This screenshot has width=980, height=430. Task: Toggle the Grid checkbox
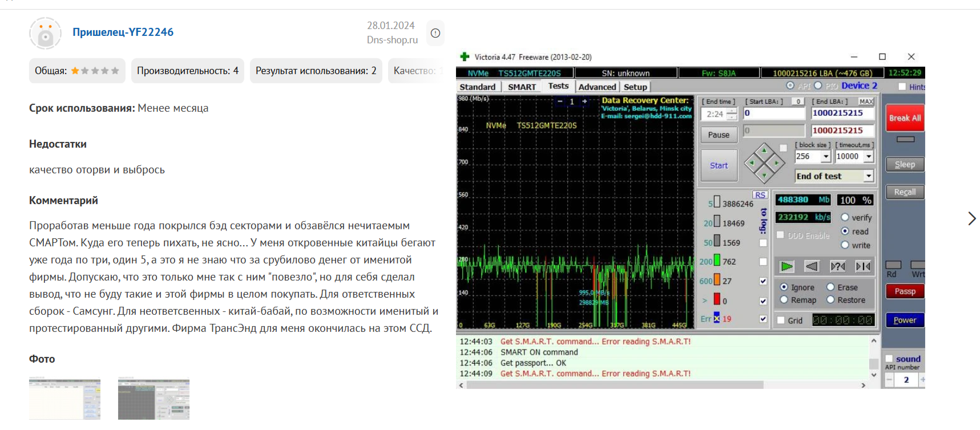pyautogui.click(x=781, y=321)
